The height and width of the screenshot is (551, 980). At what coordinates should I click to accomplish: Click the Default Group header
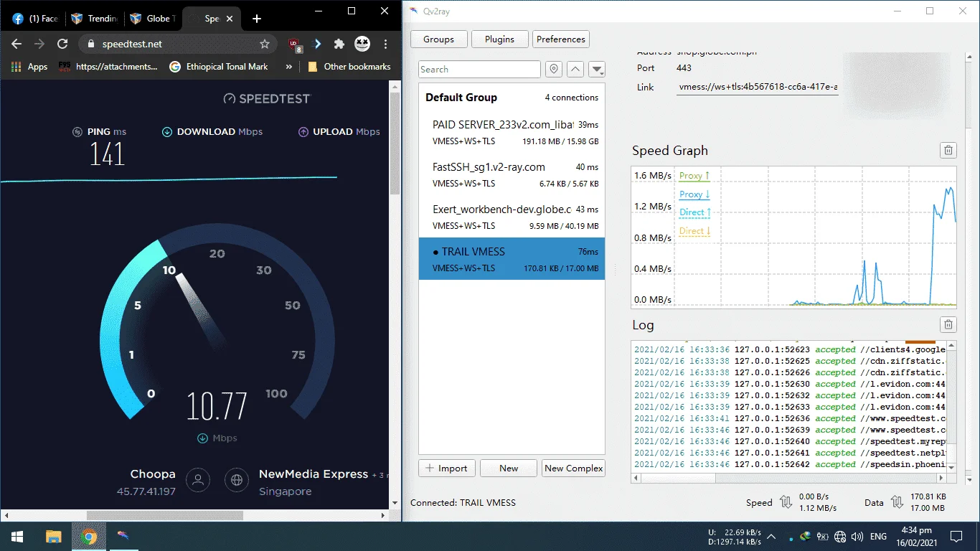[x=512, y=98]
